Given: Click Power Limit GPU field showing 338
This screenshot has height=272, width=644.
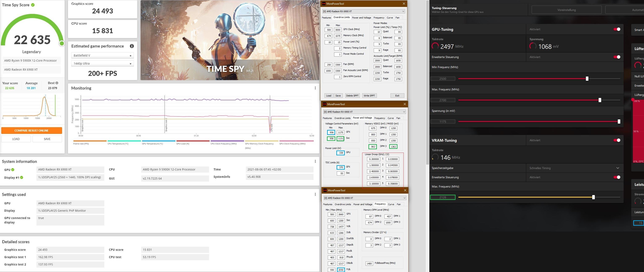Looking at the screenshot, I should coord(341,153).
